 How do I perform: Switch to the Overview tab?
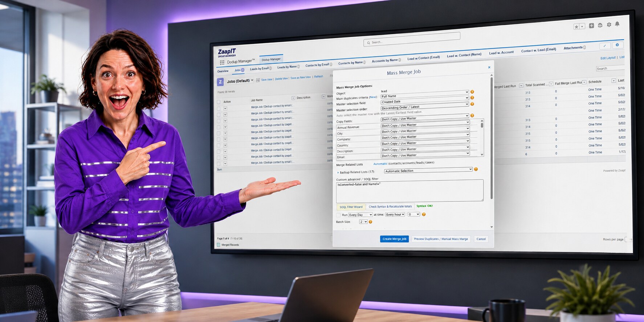[223, 71]
